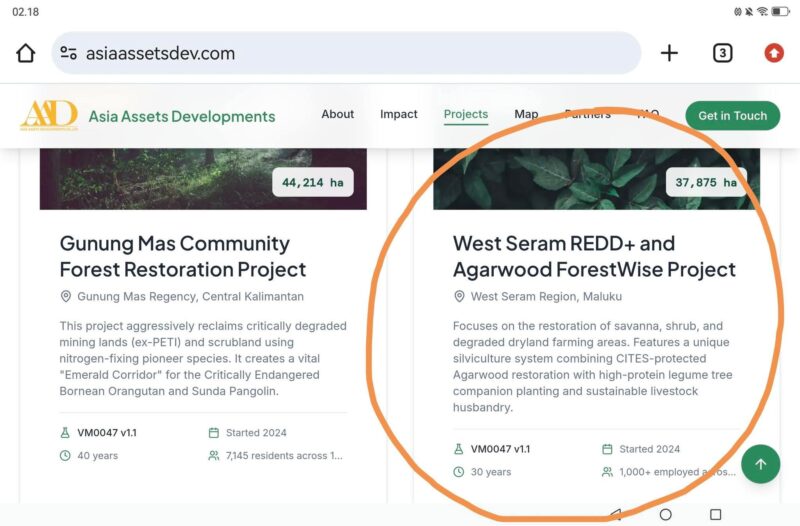The width and height of the screenshot is (800, 526).
Task: Tap the green scroll-to-top arrow button
Action: click(x=760, y=464)
